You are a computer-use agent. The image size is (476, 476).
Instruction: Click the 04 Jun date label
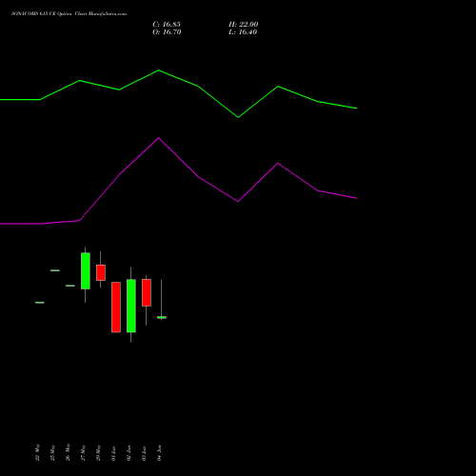(x=159, y=453)
